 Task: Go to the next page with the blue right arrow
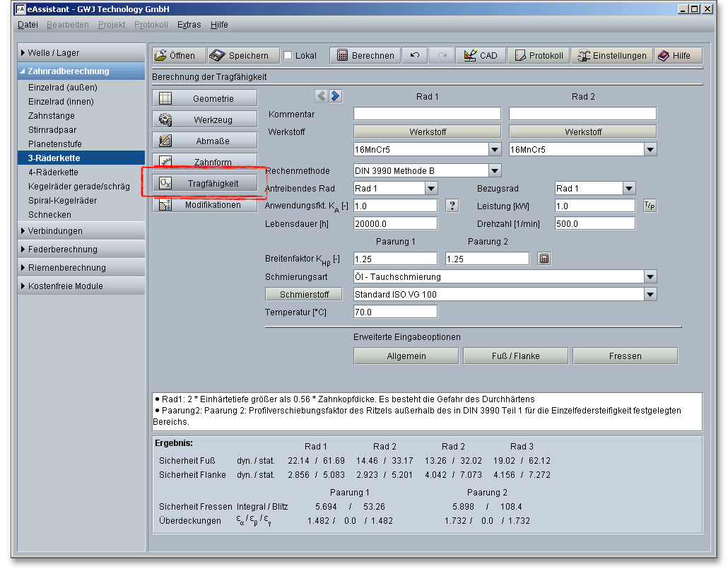336,96
